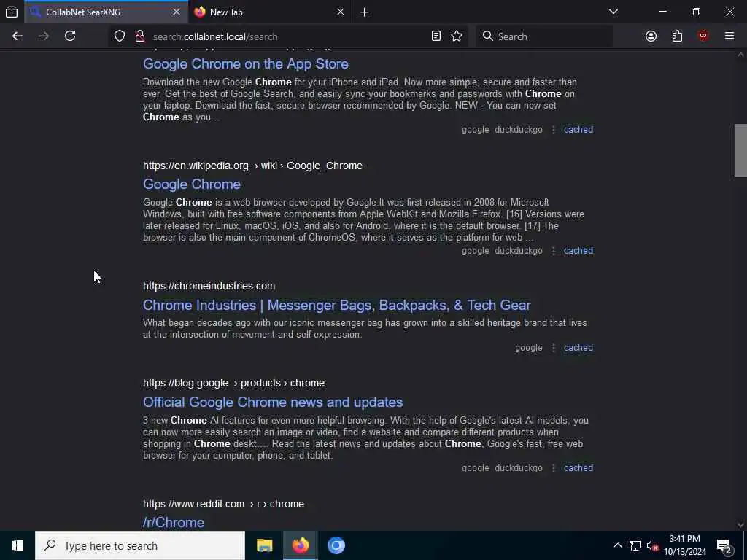Image resolution: width=747 pixels, height=560 pixels.
Task: Open a new tab with the plus button
Action: coord(365,12)
